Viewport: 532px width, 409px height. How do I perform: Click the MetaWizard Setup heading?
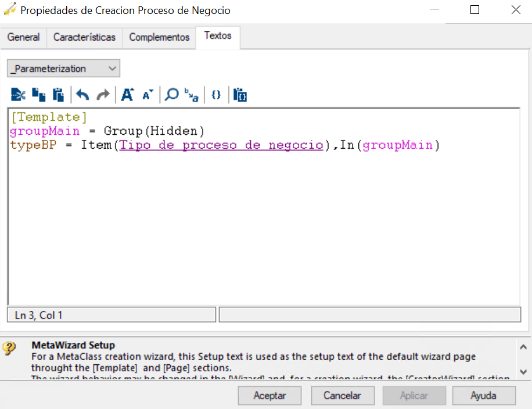(x=73, y=345)
